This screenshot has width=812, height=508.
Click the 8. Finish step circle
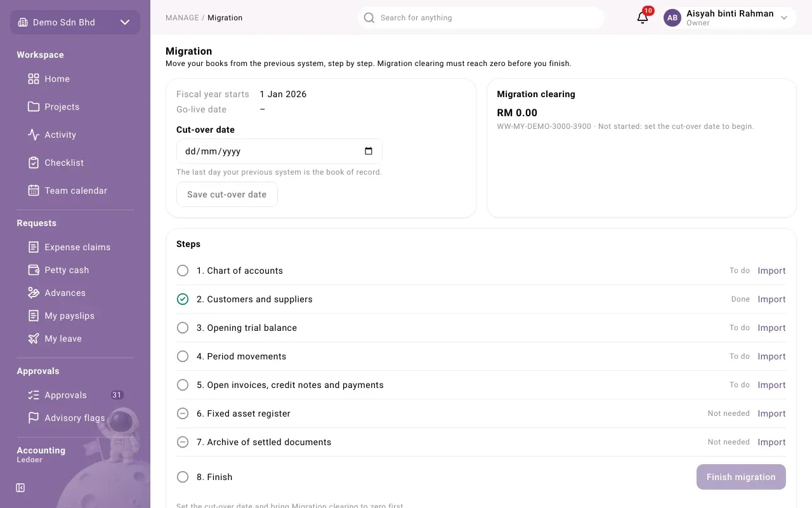coord(183,477)
